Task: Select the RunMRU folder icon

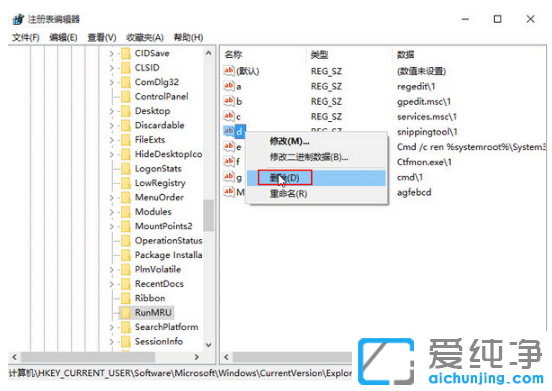Action: click(126, 313)
